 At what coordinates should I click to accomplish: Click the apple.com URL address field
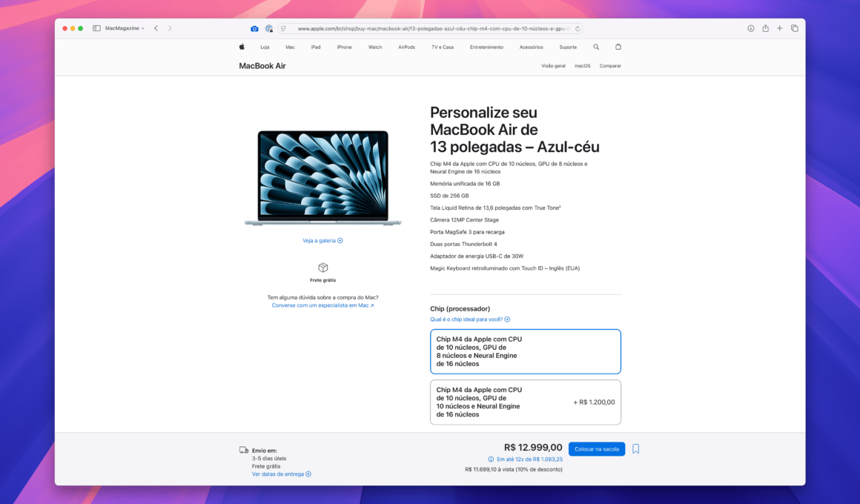(431, 28)
